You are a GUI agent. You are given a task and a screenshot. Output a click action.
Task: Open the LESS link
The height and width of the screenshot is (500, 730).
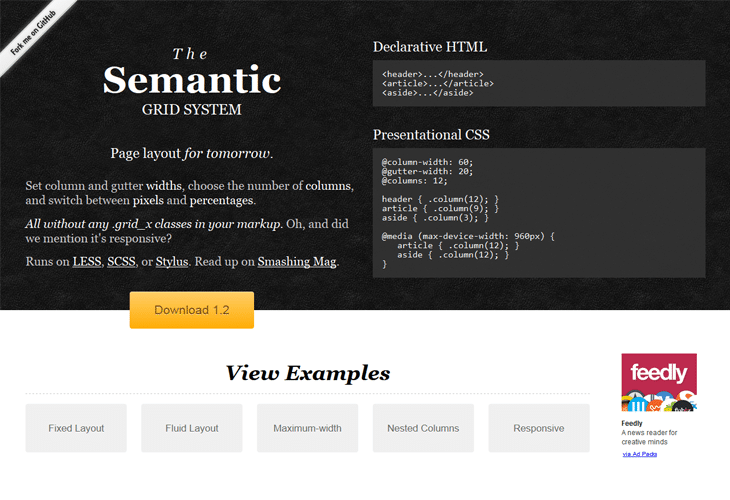(x=87, y=262)
